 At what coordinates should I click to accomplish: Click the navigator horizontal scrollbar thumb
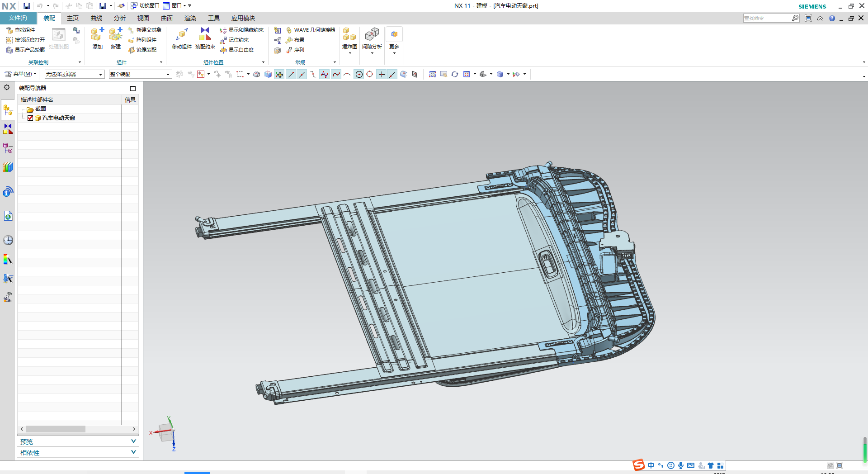coord(56,429)
